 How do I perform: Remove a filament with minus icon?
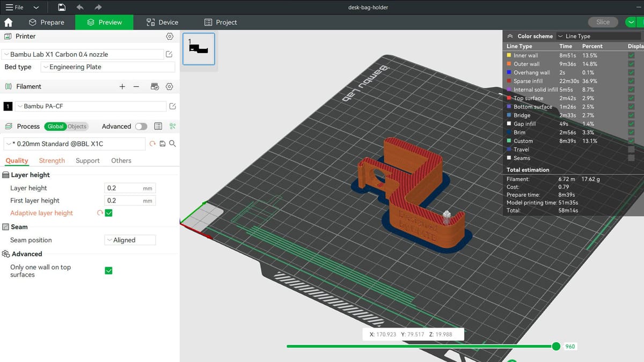coord(136,86)
